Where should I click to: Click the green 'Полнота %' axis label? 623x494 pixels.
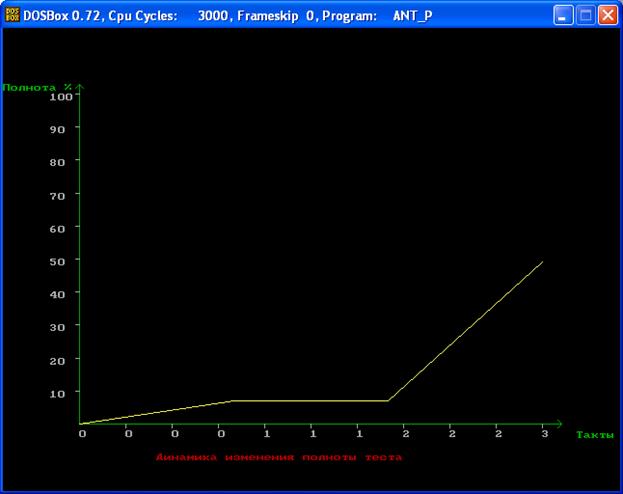[37, 87]
